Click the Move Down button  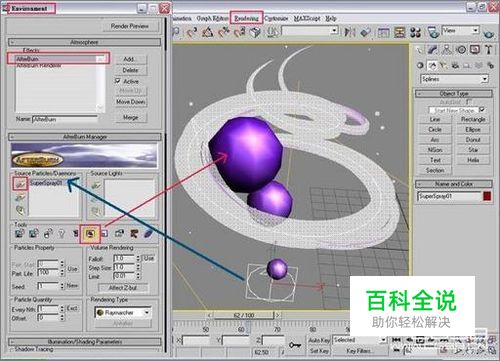tap(130, 102)
